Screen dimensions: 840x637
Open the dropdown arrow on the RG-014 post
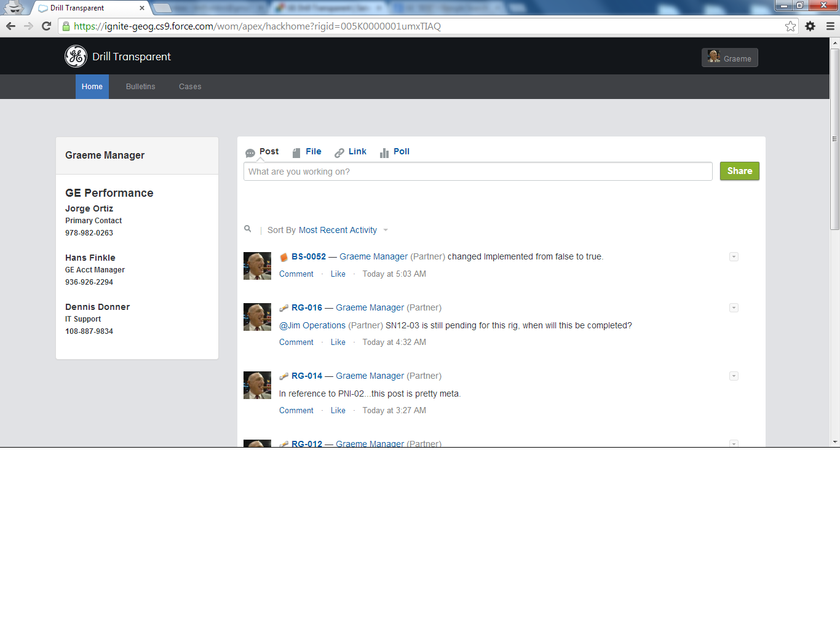[734, 376]
